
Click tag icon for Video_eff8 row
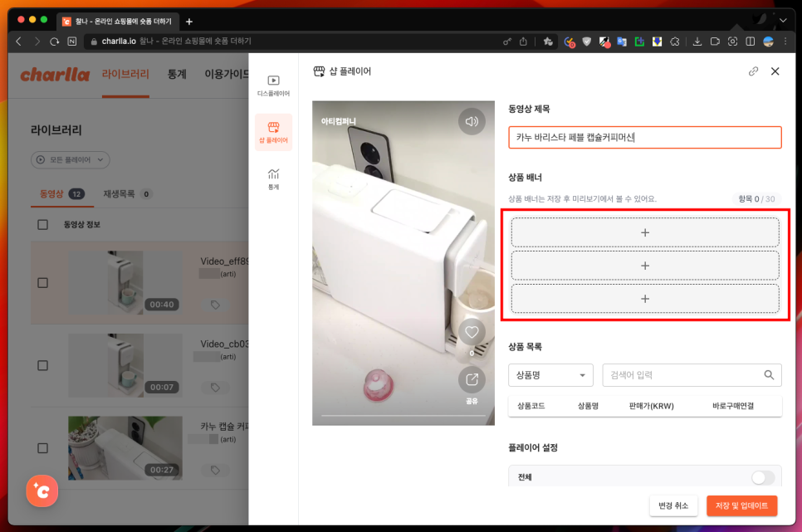(x=215, y=305)
